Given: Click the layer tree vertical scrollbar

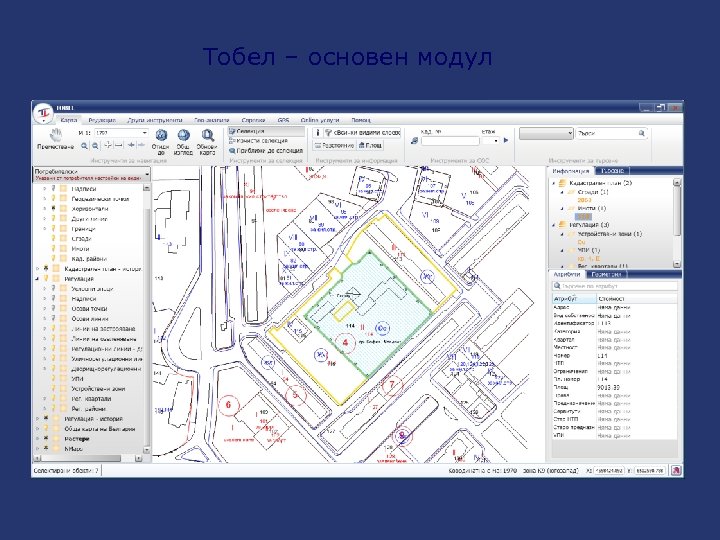Looking at the screenshot, I should point(147,319).
